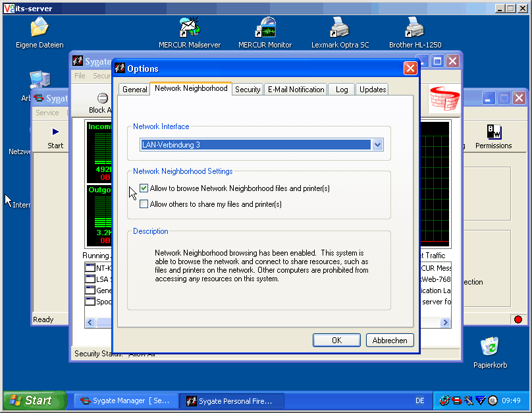The image size is (532, 413).
Task: Click the taskbar clock showing 09:49
Action: click(511, 400)
